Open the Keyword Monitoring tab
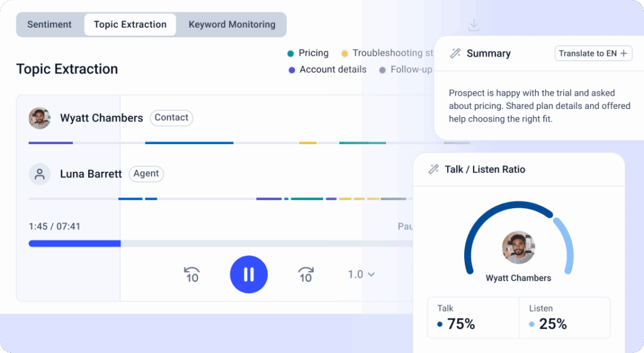 click(x=232, y=25)
